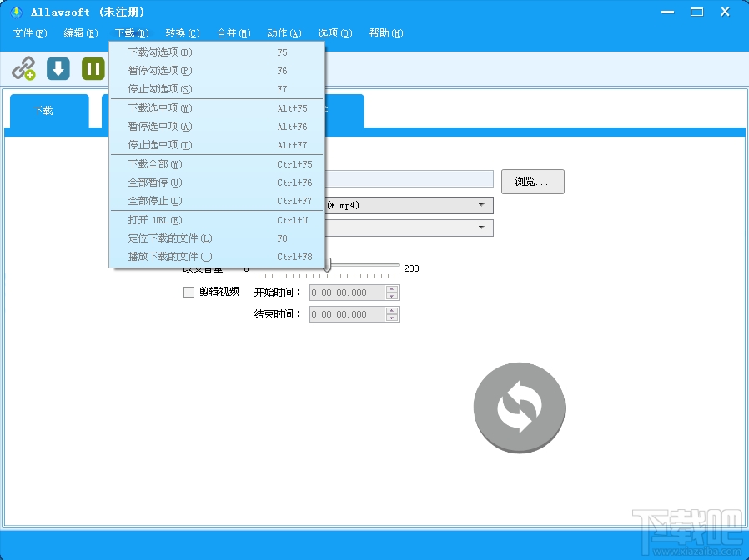Viewport: 749px width, 560px height.
Task: Click the up arrow of 开始时间 stepper
Action: click(390, 288)
